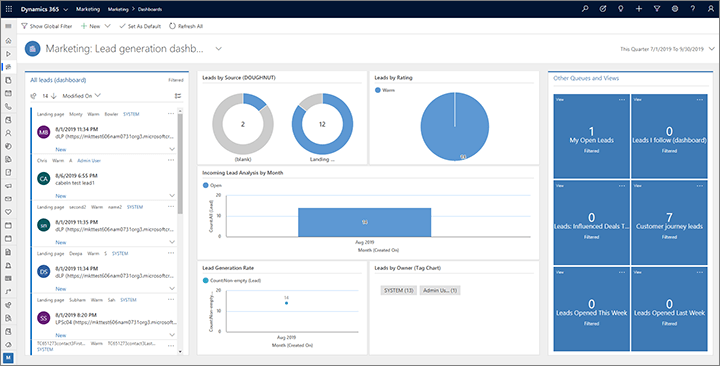This screenshot has height=366, width=720.
Task: Click the Recent play-arrow sidebar icon
Action: tap(8, 54)
